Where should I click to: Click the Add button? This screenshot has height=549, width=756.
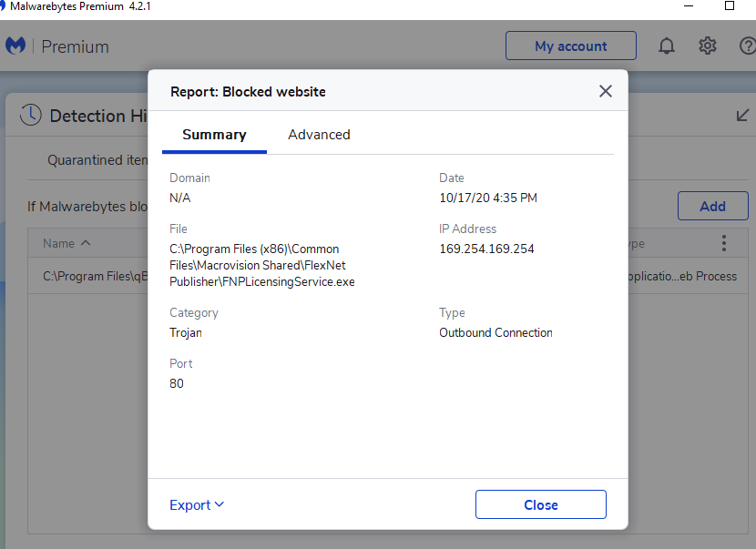tap(712, 206)
